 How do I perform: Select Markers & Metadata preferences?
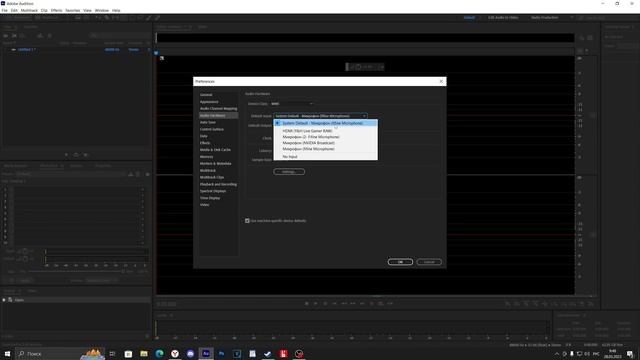216,164
